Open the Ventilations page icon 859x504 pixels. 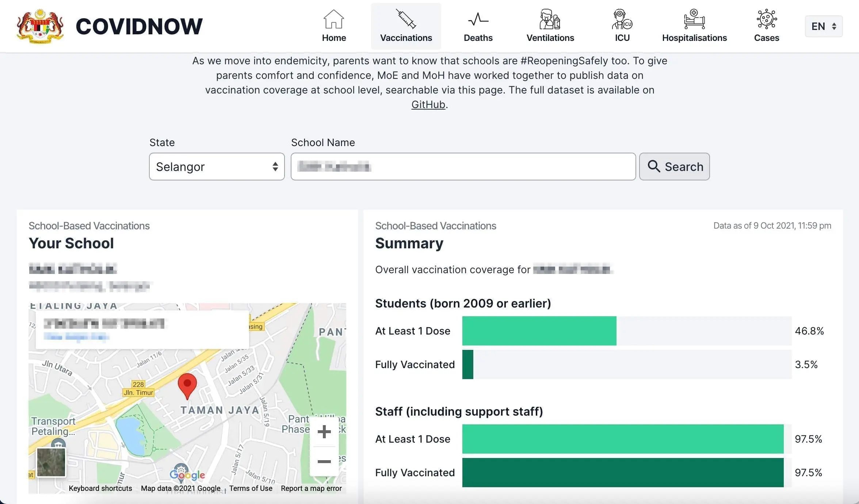[550, 19]
